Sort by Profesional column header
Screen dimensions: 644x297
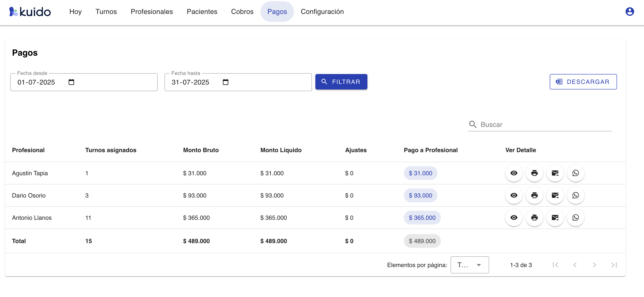coord(28,150)
